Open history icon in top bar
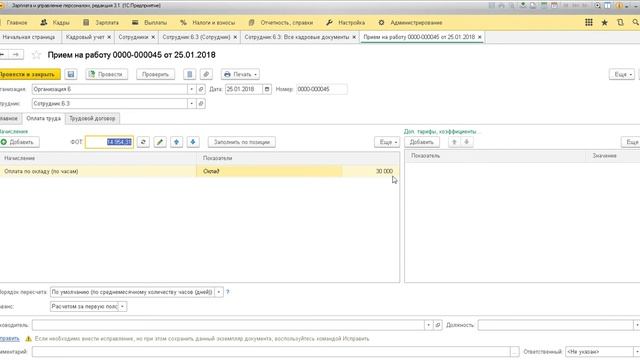 click(620, 22)
